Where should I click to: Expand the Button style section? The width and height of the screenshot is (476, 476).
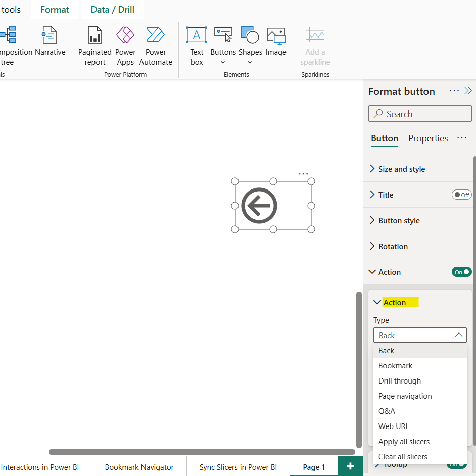pos(399,221)
